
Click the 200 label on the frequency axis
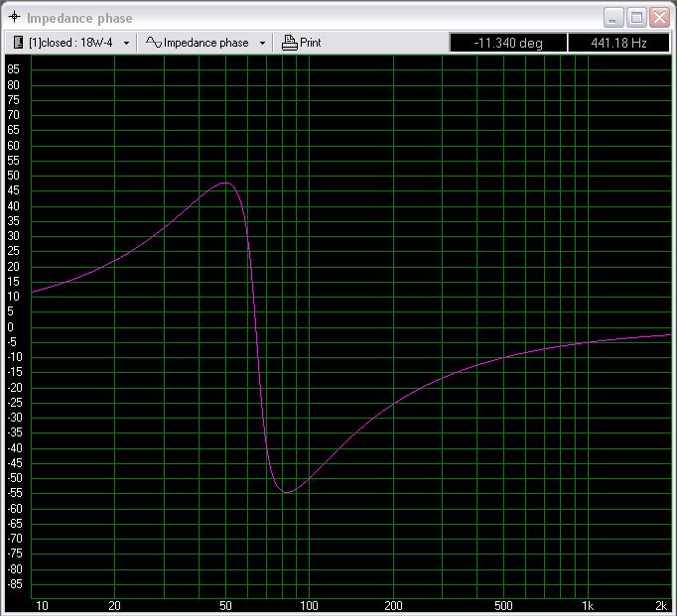coord(393,606)
